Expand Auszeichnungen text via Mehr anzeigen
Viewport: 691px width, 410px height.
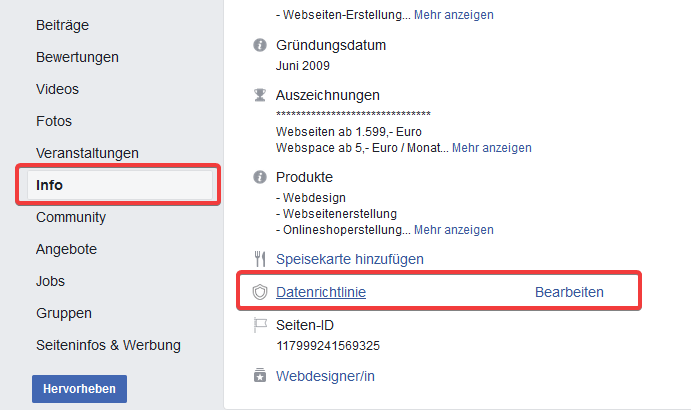point(491,148)
